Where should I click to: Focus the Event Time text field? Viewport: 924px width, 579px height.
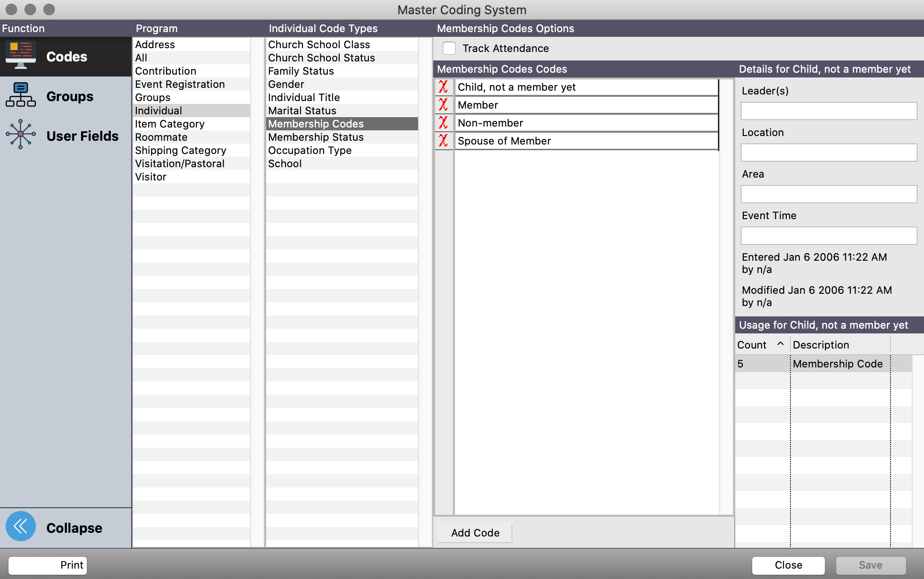(828, 236)
